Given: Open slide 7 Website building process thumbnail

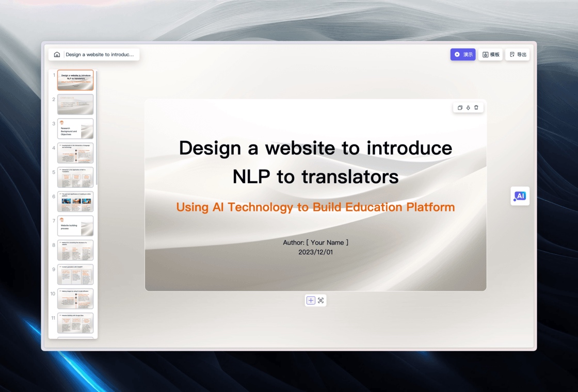Looking at the screenshot, I should [x=75, y=226].
